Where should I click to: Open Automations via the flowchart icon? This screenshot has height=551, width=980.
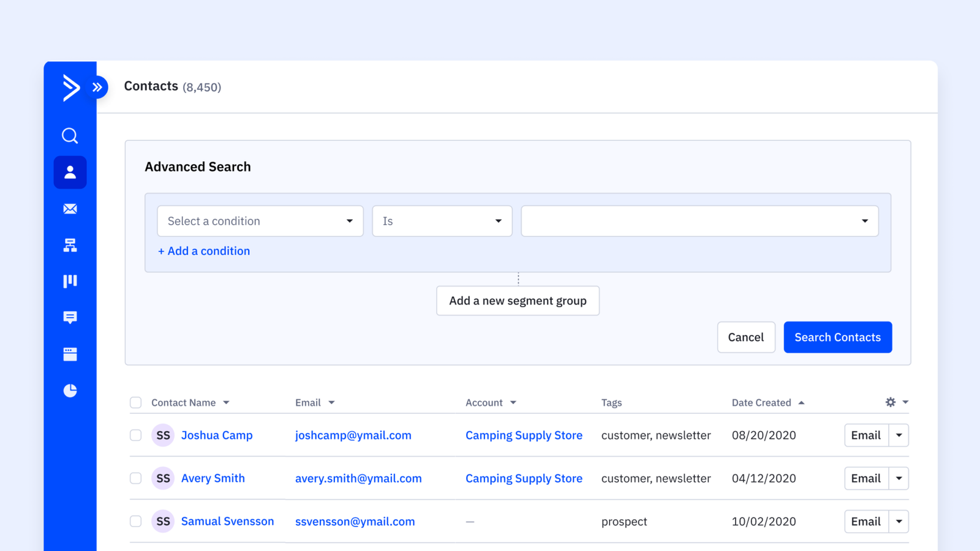[x=70, y=245]
